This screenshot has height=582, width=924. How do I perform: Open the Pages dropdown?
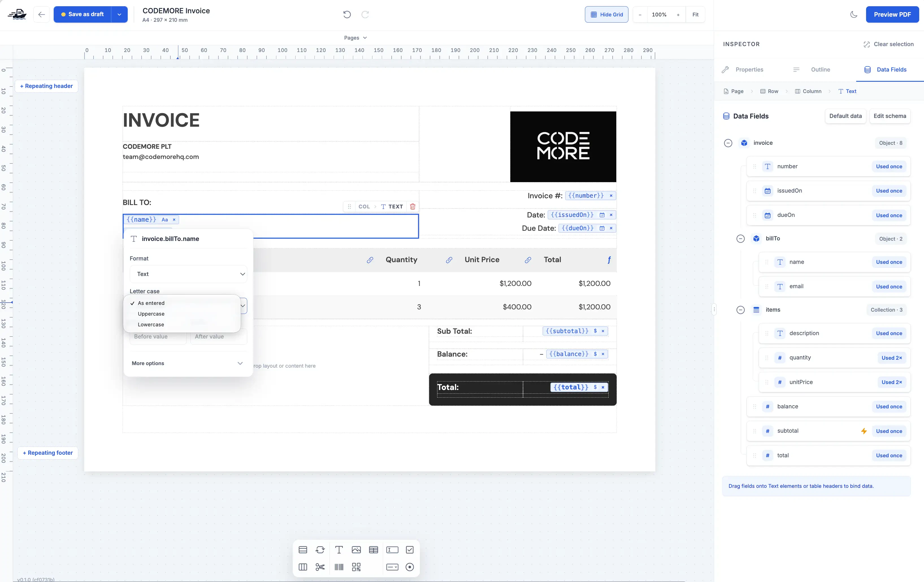(355, 38)
